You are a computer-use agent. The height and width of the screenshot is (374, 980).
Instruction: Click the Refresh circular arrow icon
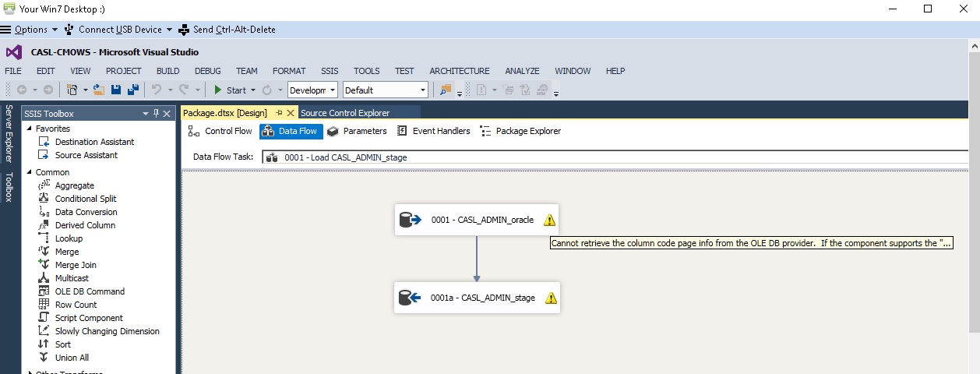click(267, 90)
